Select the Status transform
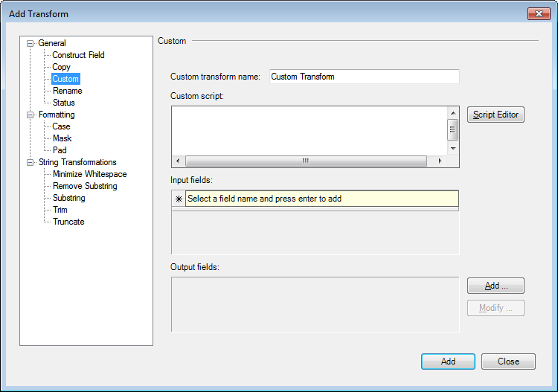The height and width of the screenshot is (392, 558). (63, 103)
